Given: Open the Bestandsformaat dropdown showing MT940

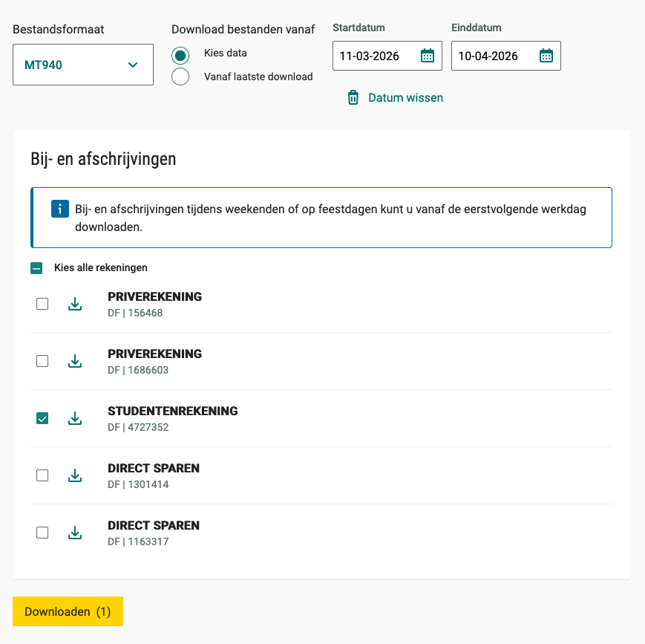Looking at the screenshot, I should 82,65.
